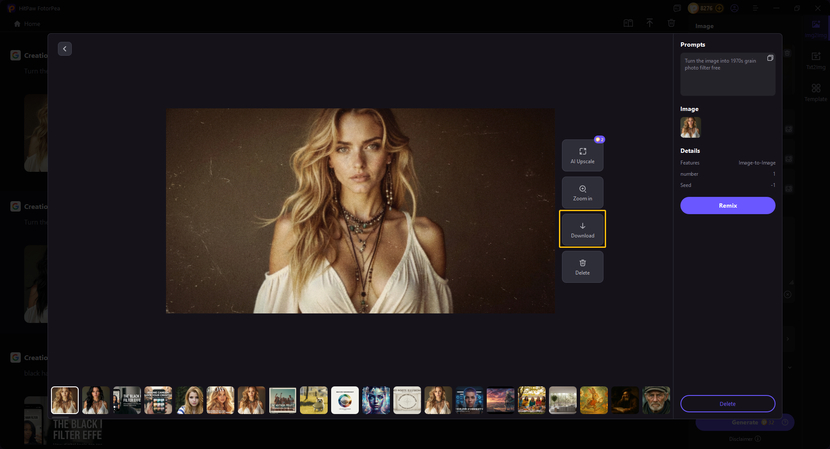The image size is (830, 449).
Task: Click the purple Remix button
Action: tap(727, 205)
